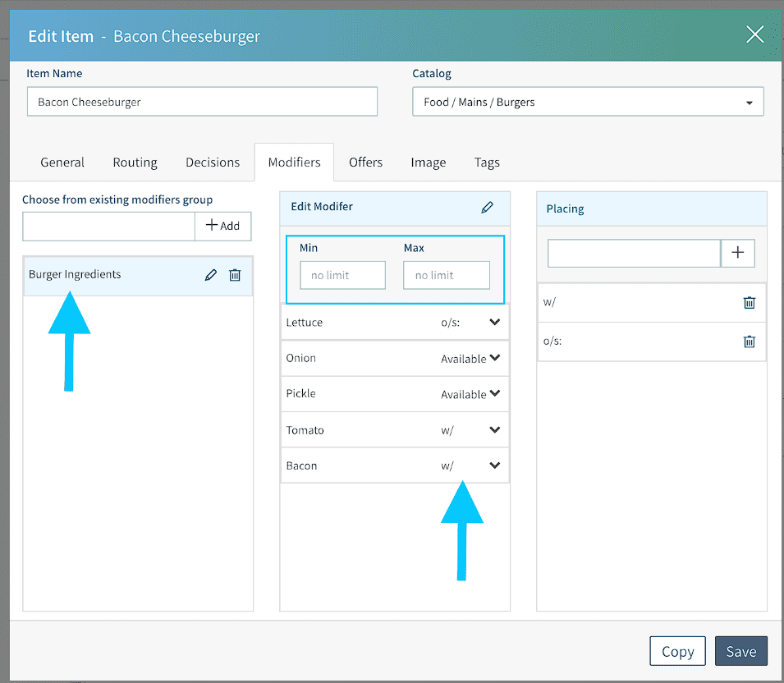Close the Edit Item dialog

click(x=754, y=34)
